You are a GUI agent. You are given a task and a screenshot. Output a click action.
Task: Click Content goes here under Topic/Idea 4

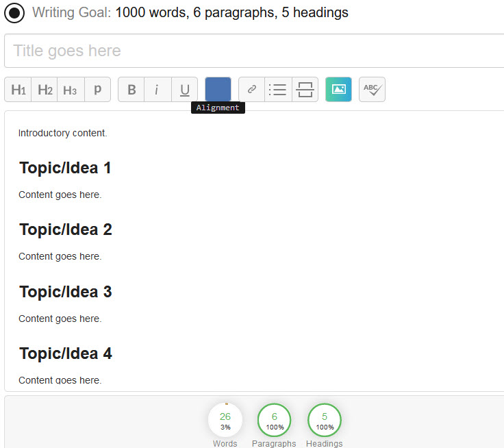click(x=60, y=380)
